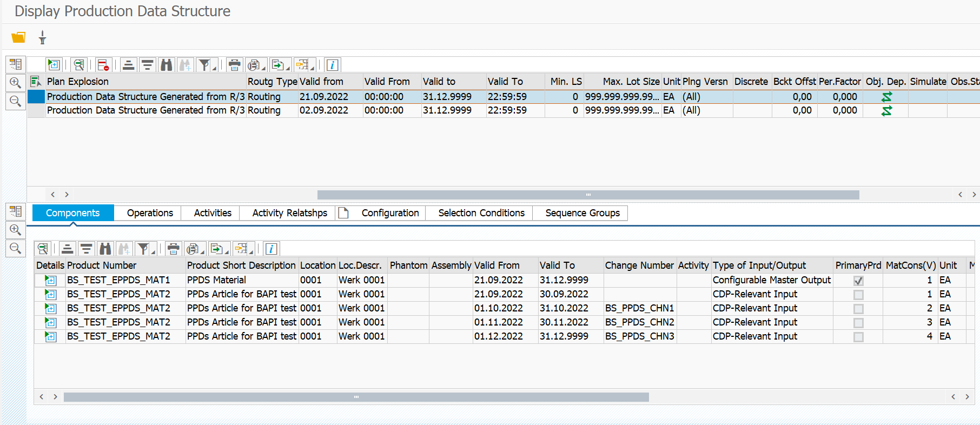Click the yellow folder open icon
The image size is (980, 425).
(x=18, y=37)
